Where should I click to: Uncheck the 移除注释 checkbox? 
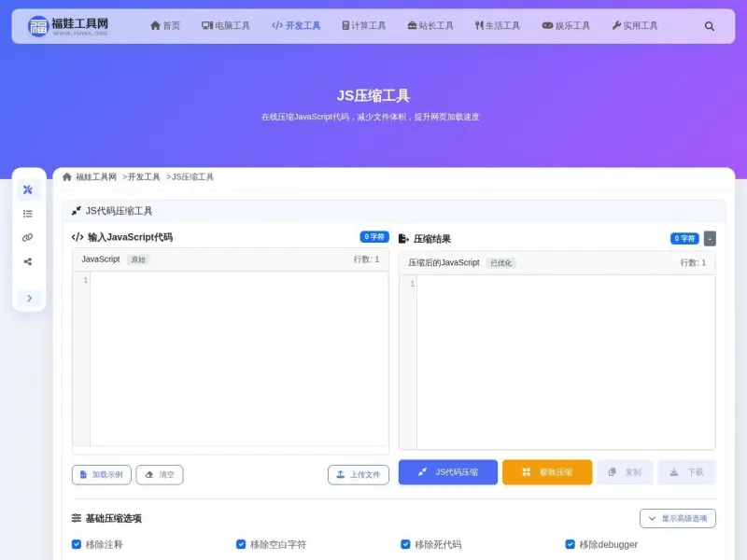point(76,544)
